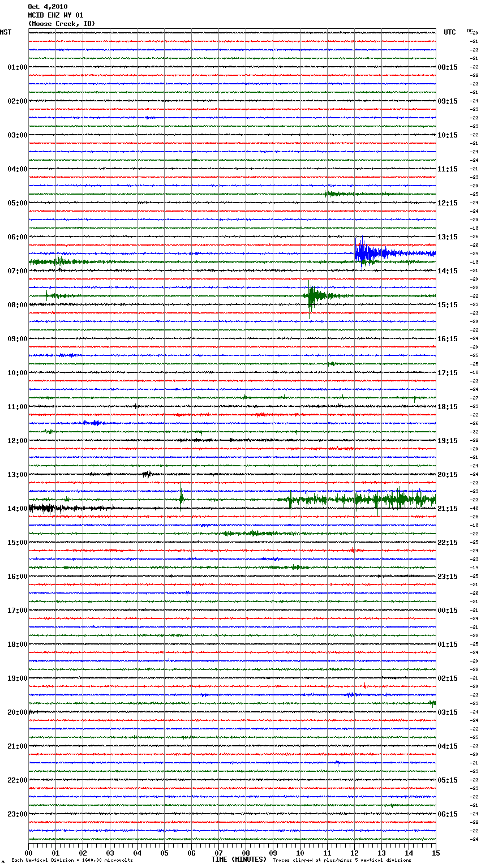481x868 pixels.
Task: Click the '15:15' UTC row label
Action: [x=448, y=305]
